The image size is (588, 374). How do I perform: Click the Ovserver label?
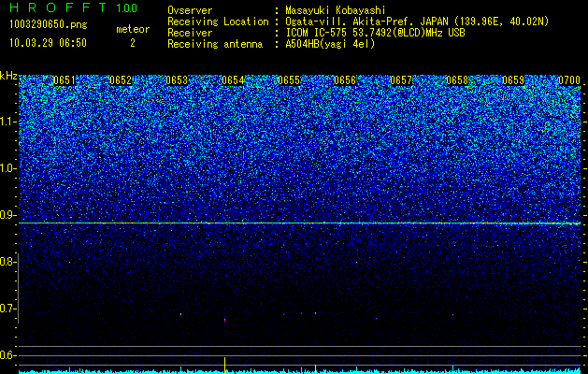coord(190,10)
